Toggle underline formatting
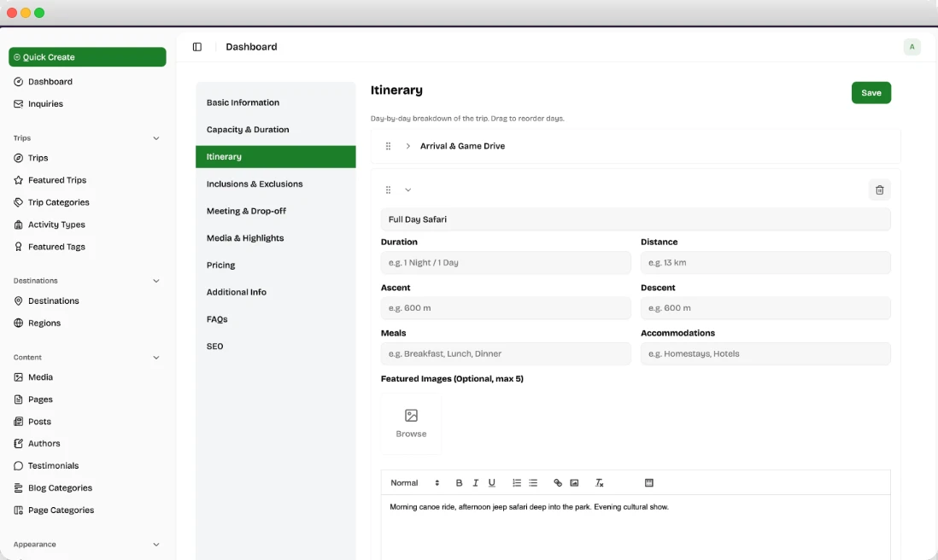The image size is (938, 560). pyautogui.click(x=492, y=483)
